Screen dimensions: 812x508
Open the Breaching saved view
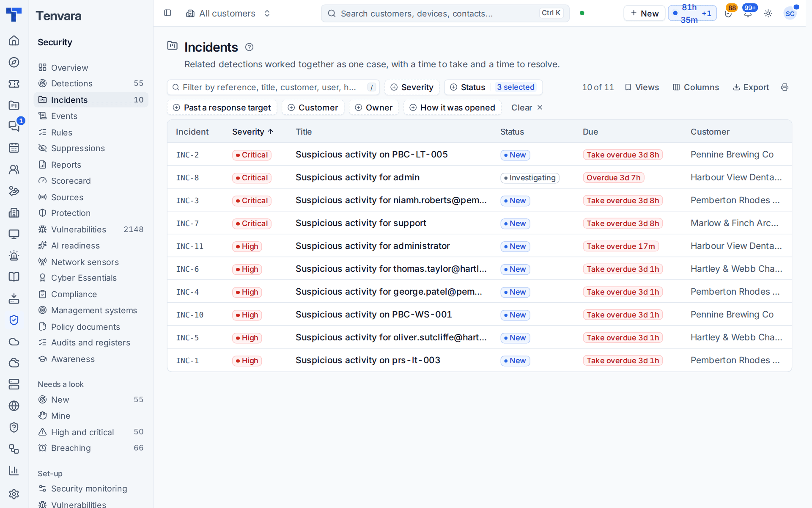[x=91, y=448]
